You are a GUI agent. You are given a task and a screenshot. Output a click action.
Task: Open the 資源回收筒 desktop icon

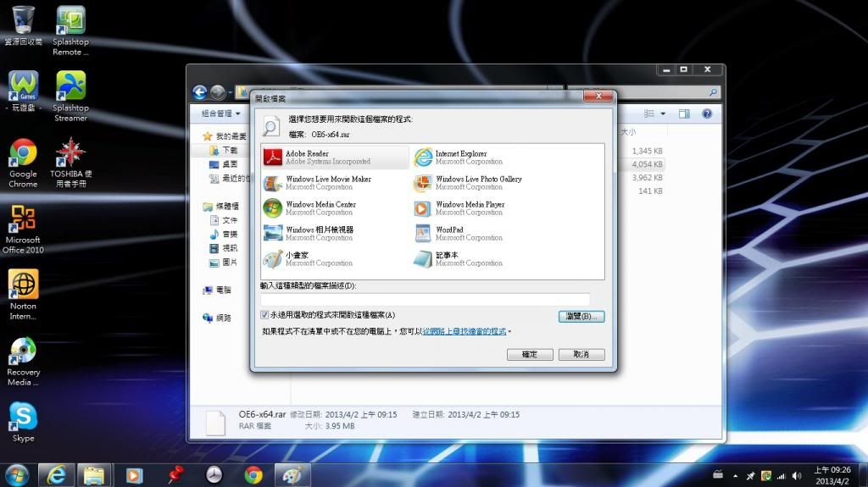(23, 25)
